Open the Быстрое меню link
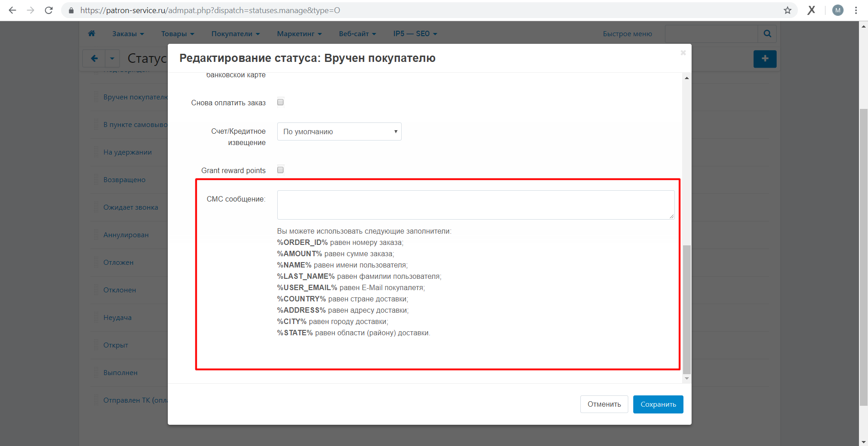 tap(627, 34)
